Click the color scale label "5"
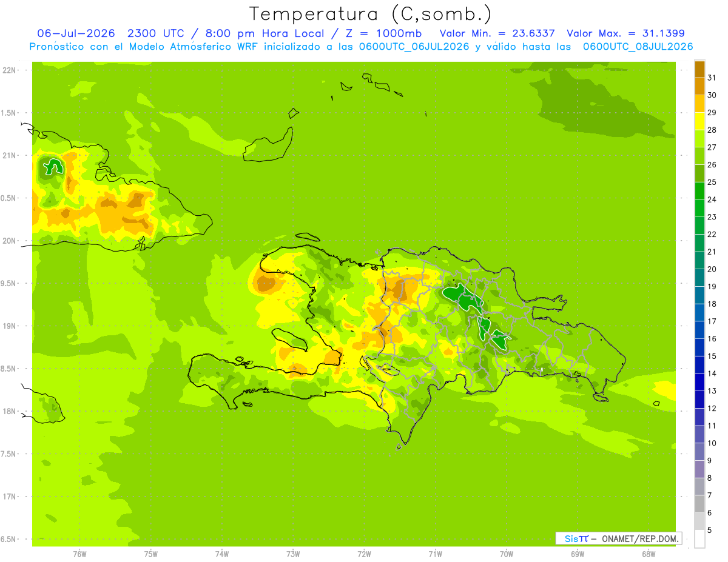The image size is (728, 562). [x=710, y=530]
